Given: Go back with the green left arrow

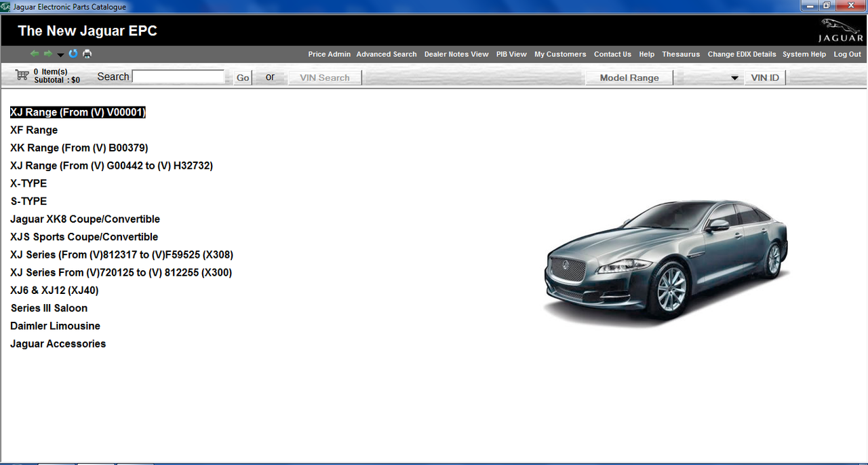Looking at the screenshot, I should tap(35, 54).
